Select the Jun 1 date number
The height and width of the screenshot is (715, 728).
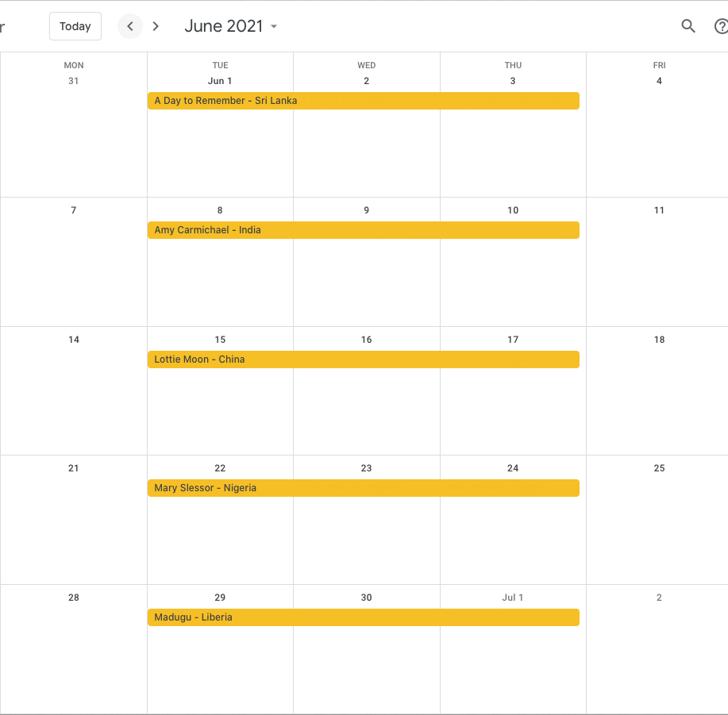(x=220, y=81)
